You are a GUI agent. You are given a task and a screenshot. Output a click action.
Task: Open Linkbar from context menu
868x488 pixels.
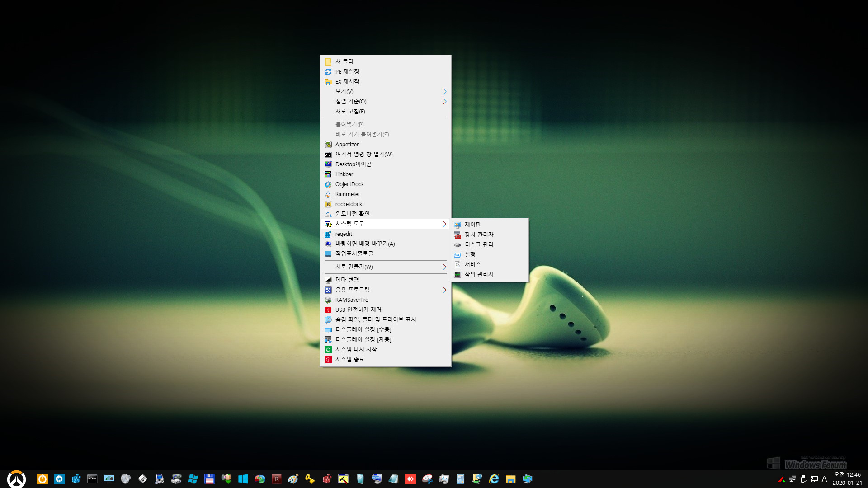385,174
